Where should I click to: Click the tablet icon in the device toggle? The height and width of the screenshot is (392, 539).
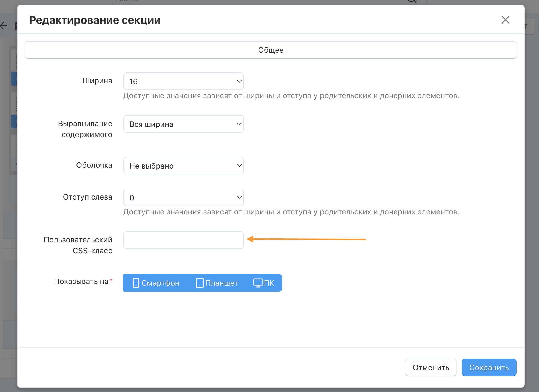(x=200, y=283)
